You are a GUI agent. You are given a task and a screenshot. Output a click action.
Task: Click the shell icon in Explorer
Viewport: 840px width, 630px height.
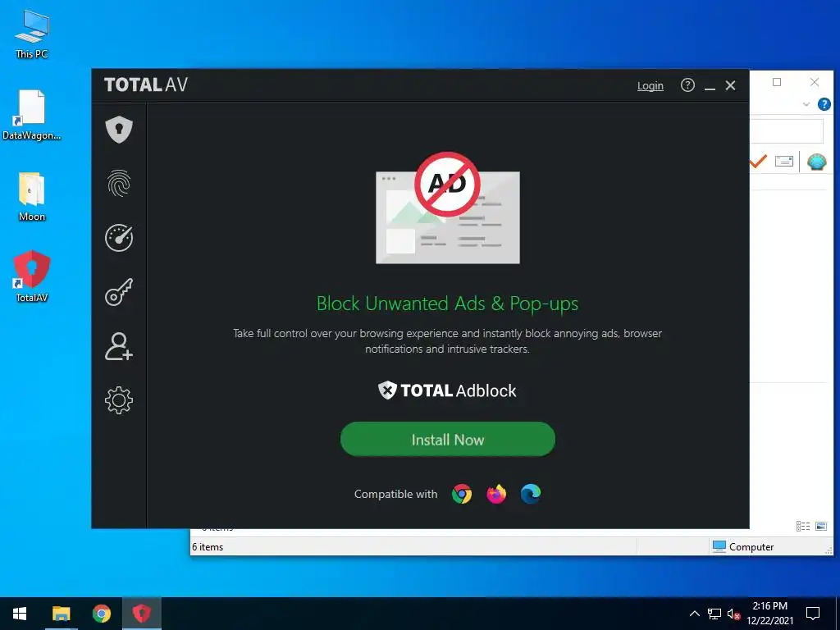816,162
